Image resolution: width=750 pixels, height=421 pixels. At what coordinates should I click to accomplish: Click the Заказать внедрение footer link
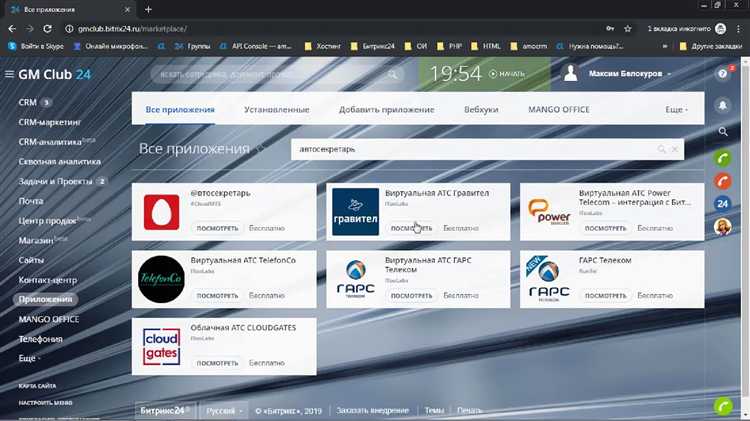[372, 410]
